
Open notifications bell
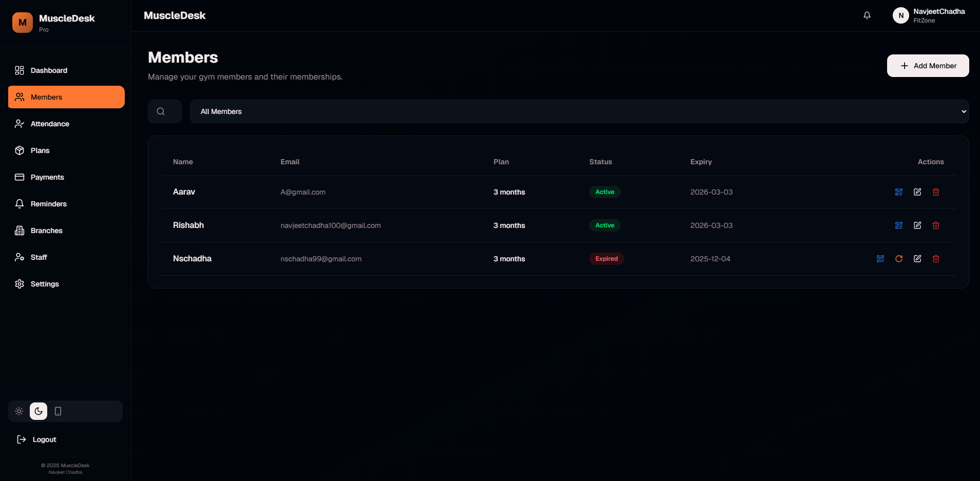[867, 15]
